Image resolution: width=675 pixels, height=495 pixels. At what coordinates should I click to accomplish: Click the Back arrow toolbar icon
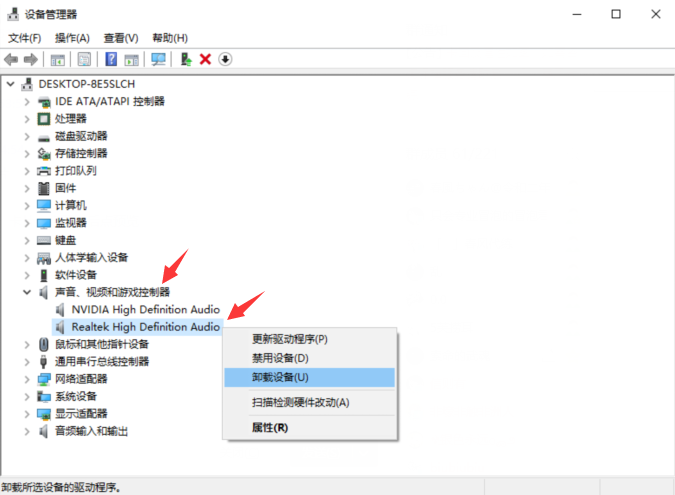pyautogui.click(x=11, y=59)
